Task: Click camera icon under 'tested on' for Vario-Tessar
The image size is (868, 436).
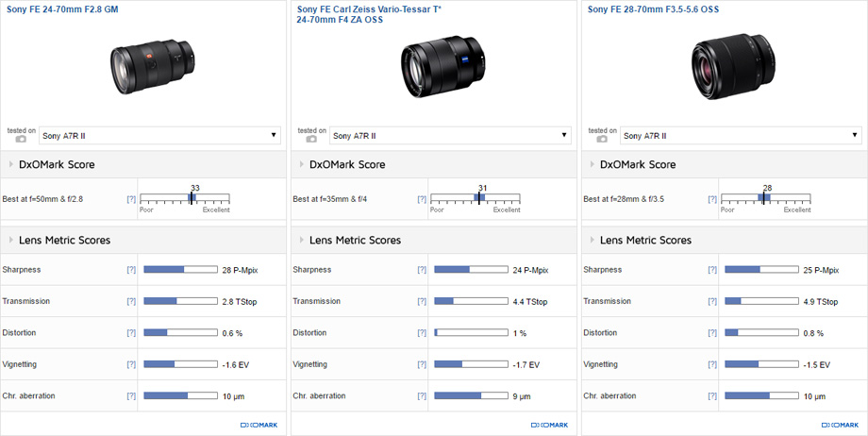Action: 311,139
